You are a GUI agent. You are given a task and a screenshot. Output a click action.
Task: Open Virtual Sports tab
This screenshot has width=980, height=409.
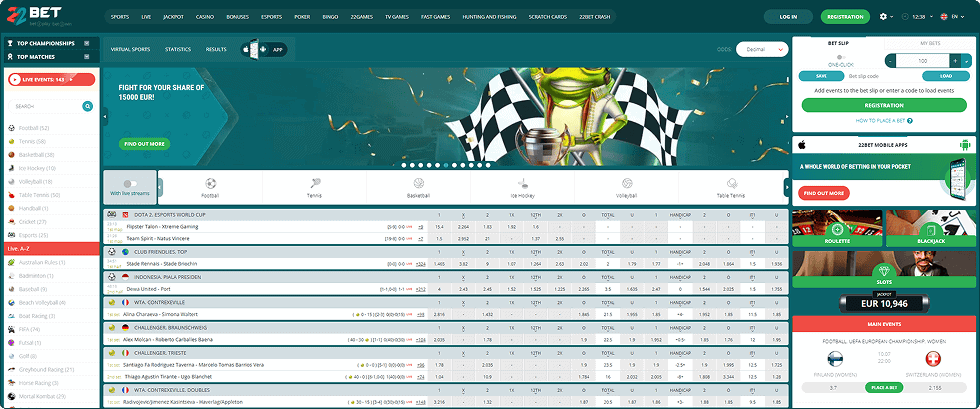130,49
